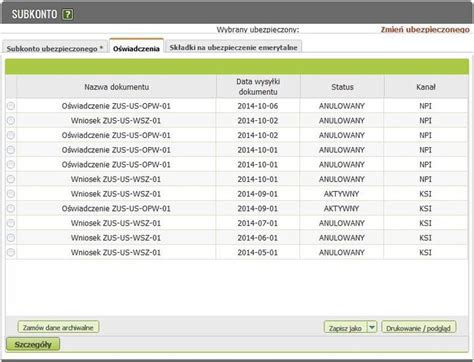Sort by Nazwa dokumentu column header
This screenshot has width=474, height=362.
(x=116, y=87)
